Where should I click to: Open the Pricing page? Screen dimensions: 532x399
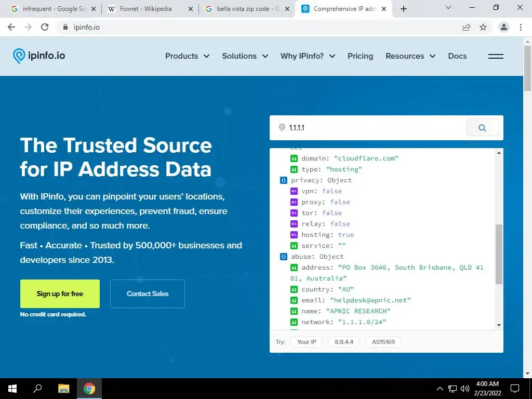click(x=361, y=56)
